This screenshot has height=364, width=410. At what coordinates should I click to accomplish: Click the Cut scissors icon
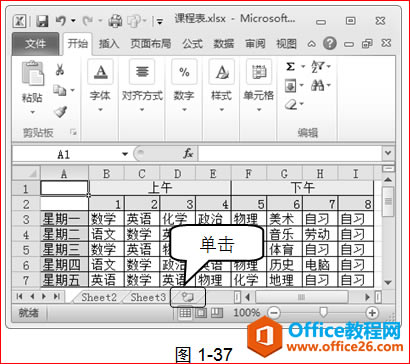(x=60, y=70)
